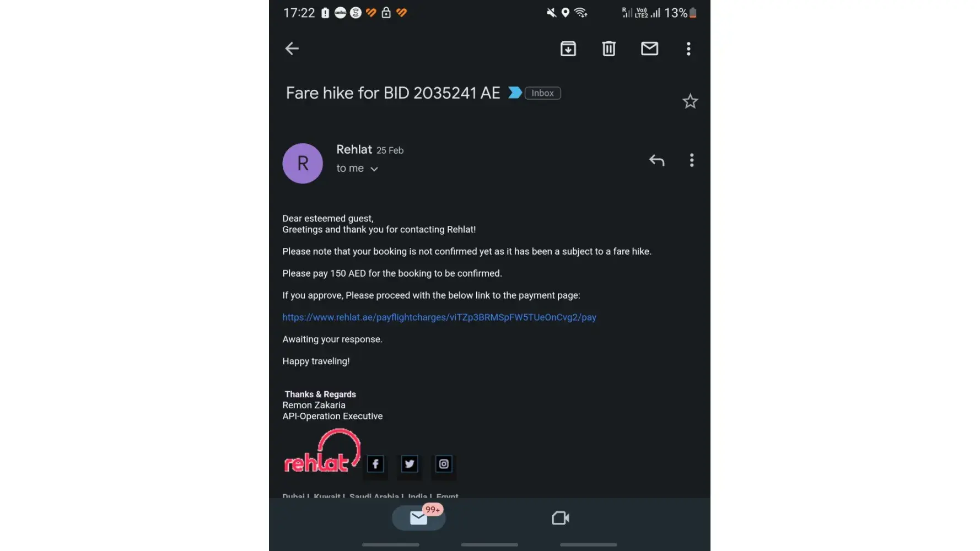
Task: Expand recipient details next to 'to me'
Action: point(374,169)
